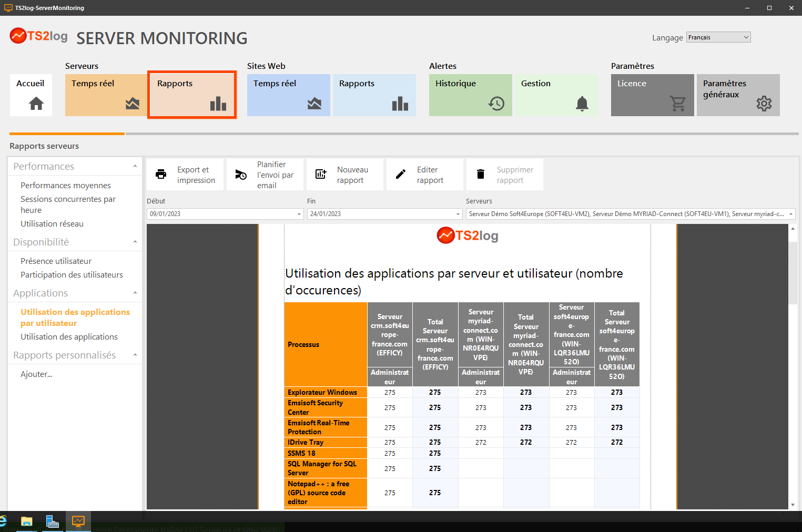Open Sites Web Temps réel chart icon
Viewport: 802px width, 532px height.
[314, 104]
